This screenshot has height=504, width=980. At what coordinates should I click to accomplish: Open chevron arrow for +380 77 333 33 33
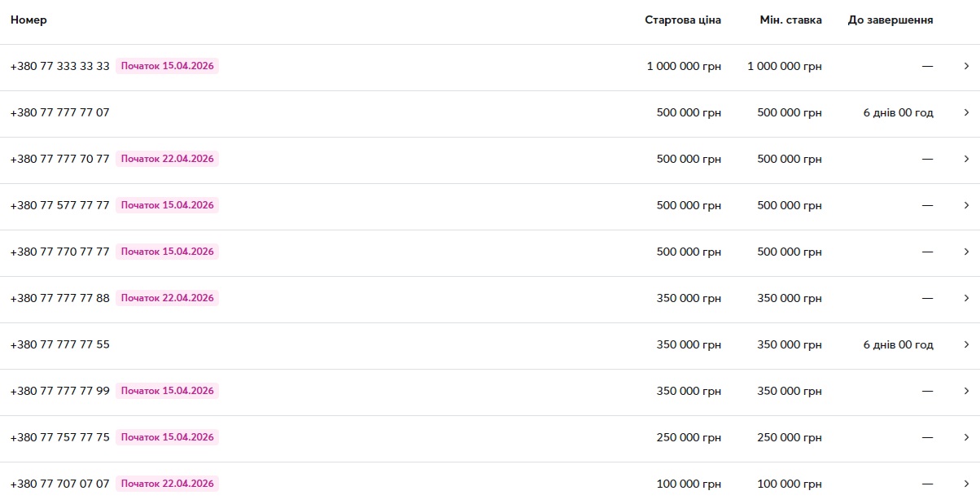(966, 67)
